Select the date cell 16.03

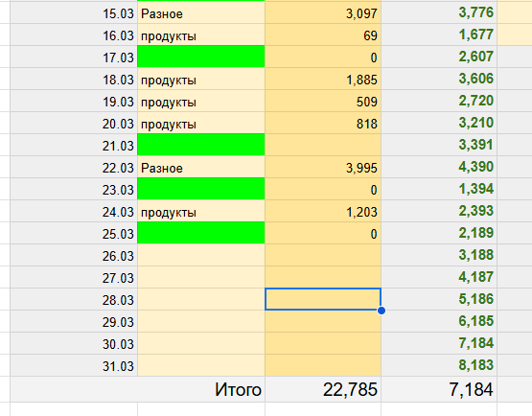point(74,35)
